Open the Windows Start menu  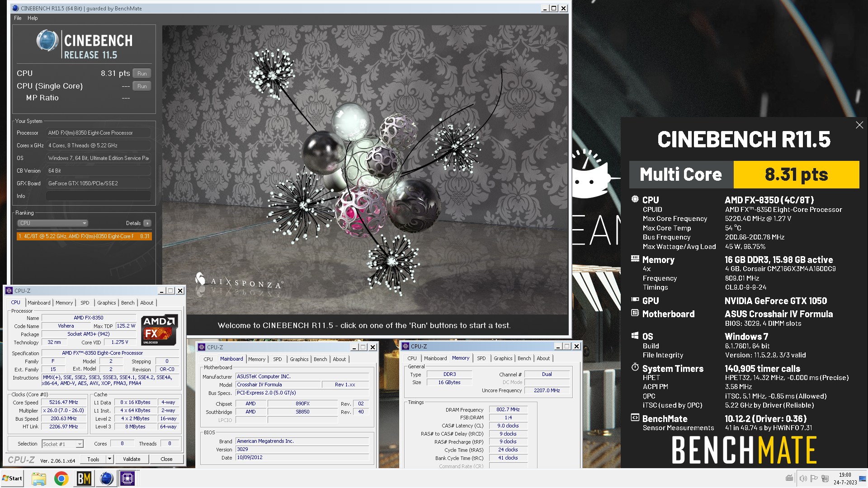point(12,478)
